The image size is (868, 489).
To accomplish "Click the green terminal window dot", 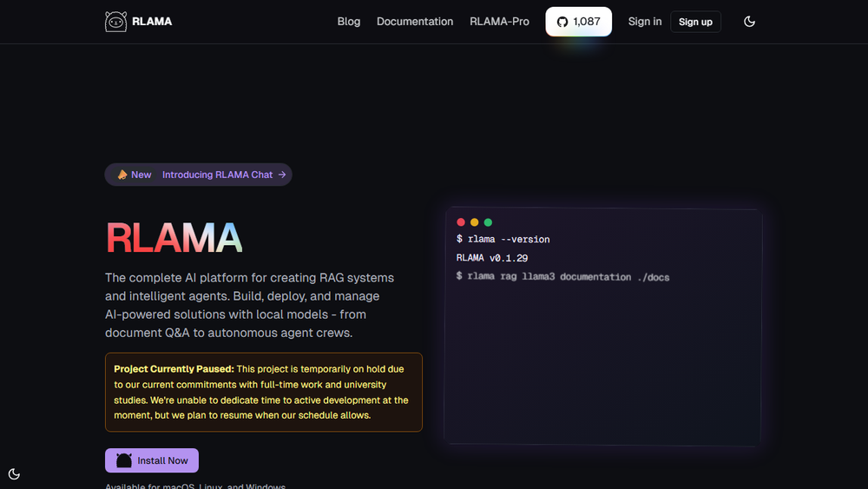I will pyautogui.click(x=488, y=222).
